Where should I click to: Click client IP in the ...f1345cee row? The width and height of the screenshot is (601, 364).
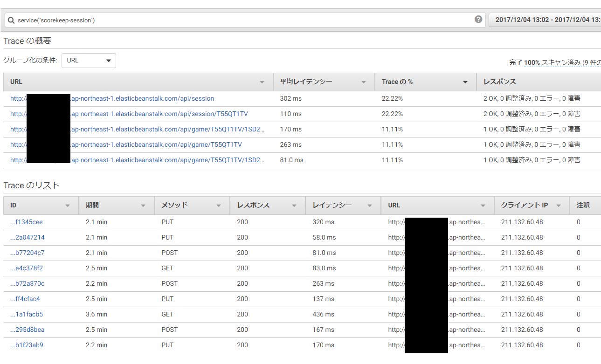pos(522,222)
